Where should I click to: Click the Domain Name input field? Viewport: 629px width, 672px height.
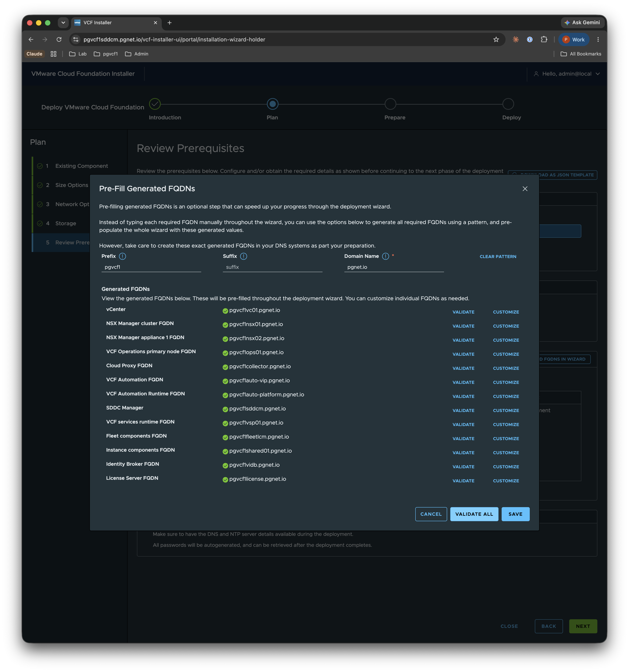[394, 267]
